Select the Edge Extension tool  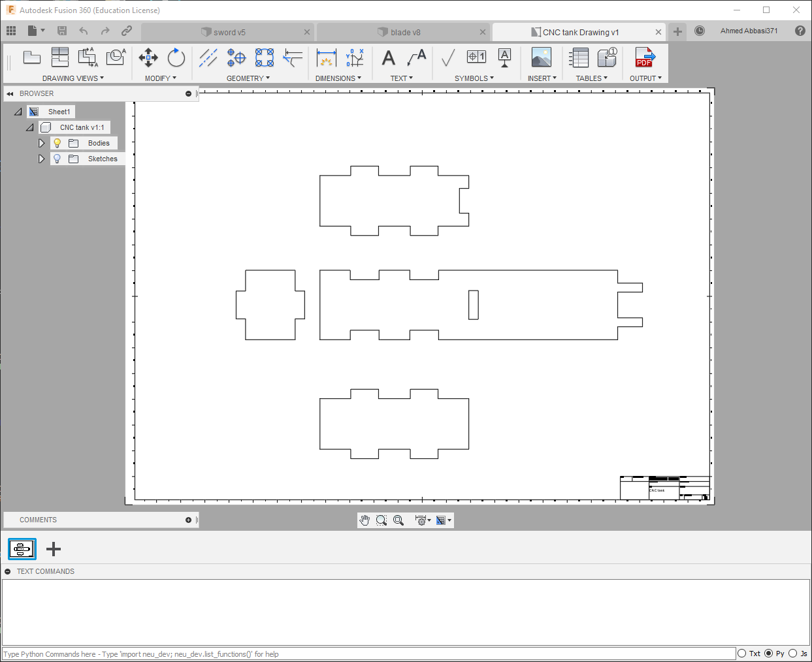[x=293, y=57]
